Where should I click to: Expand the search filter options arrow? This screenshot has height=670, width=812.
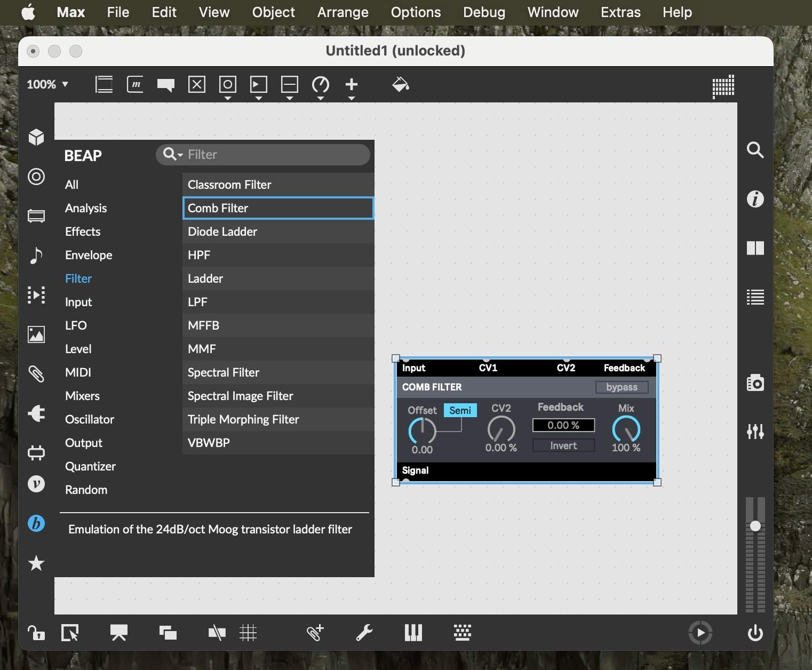[x=180, y=155]
